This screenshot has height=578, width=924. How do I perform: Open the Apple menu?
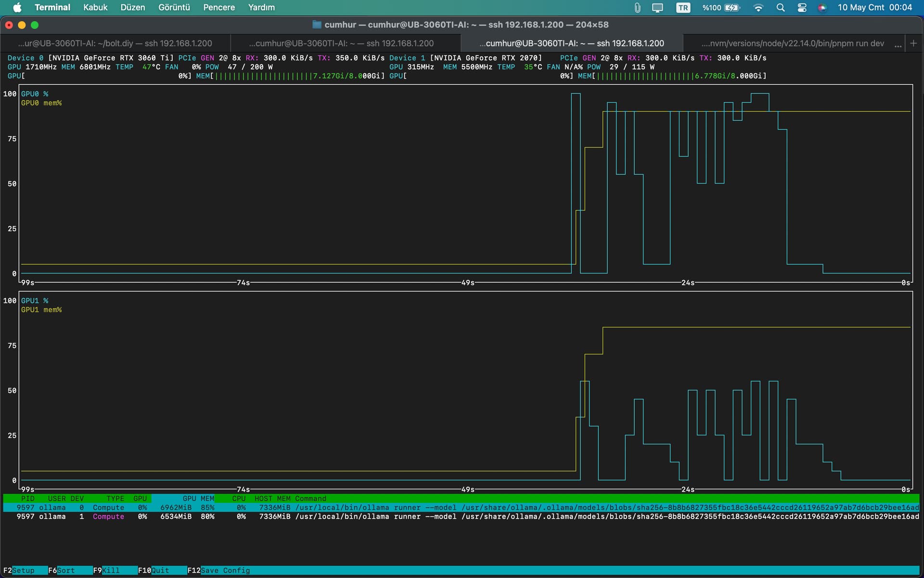(17, 7)
